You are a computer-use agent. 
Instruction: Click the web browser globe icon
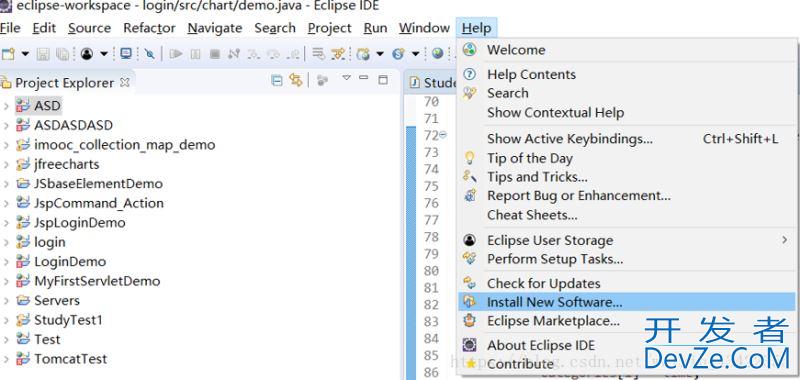tap(437, 54)
